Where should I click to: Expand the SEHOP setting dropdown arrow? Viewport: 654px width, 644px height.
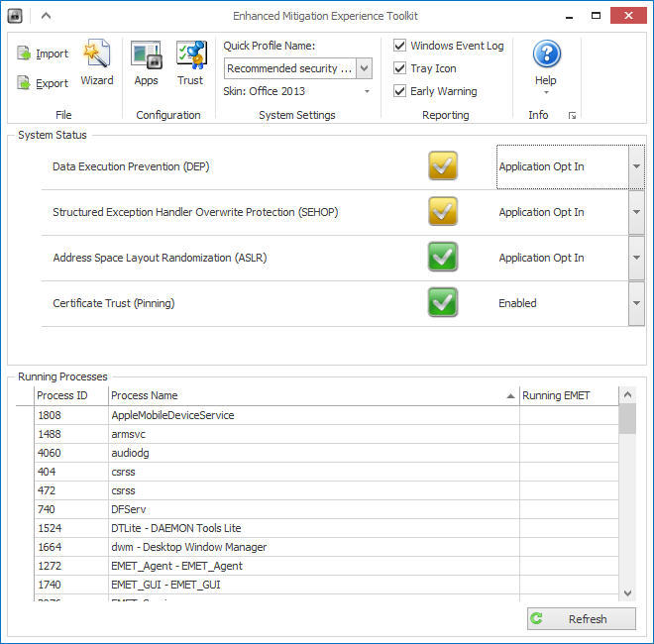(636, 212)
